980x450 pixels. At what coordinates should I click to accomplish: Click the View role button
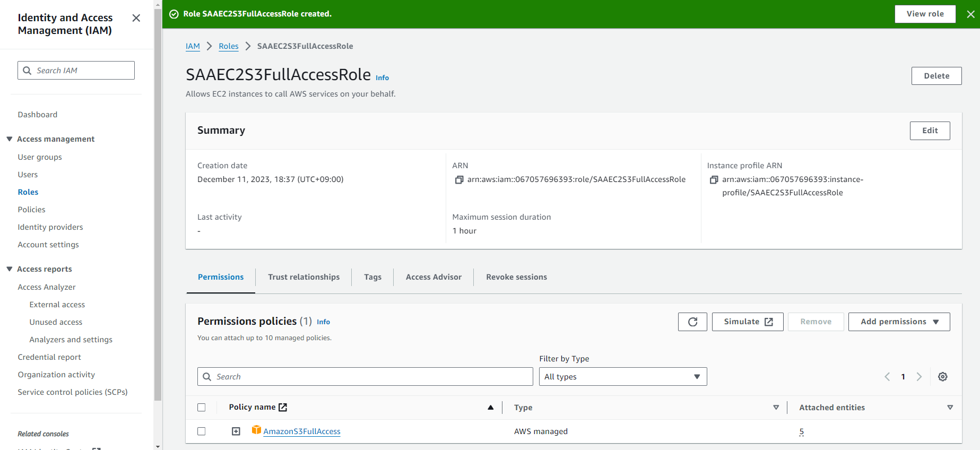tap(925, 14)
